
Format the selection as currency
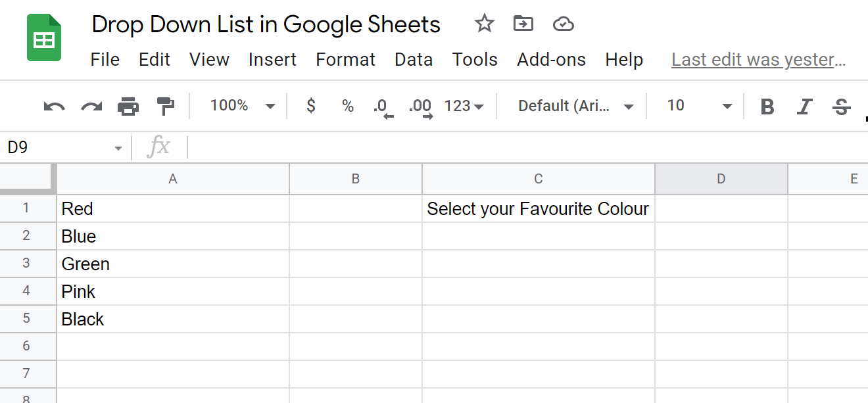pyautogui.click(x=311, y=106)
